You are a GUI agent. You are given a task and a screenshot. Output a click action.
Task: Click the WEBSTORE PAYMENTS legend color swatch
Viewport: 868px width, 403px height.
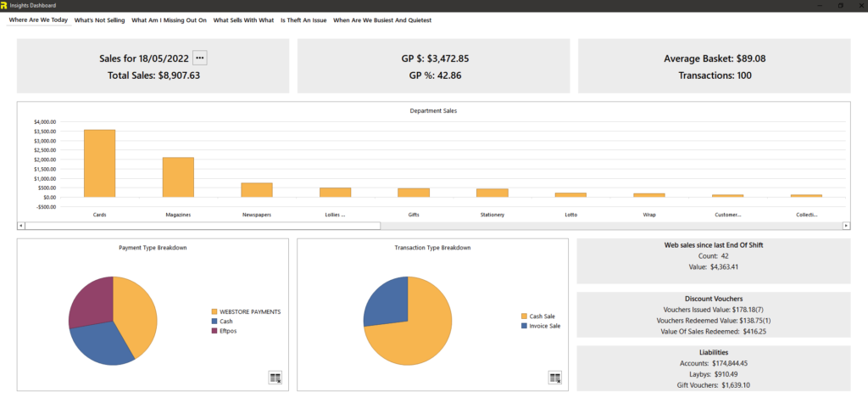(213, 311)
